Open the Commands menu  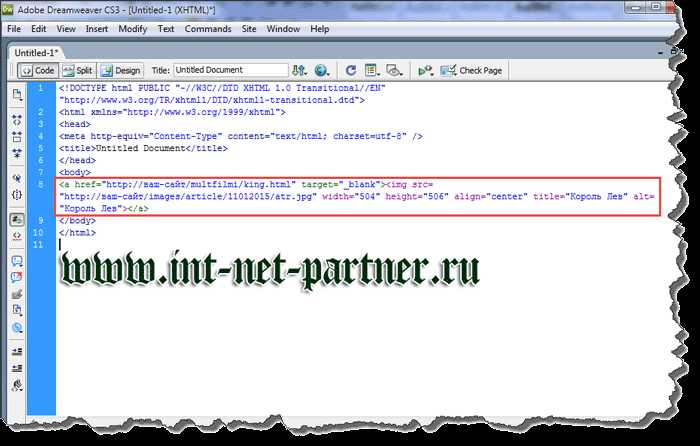(x=208, y=29)
